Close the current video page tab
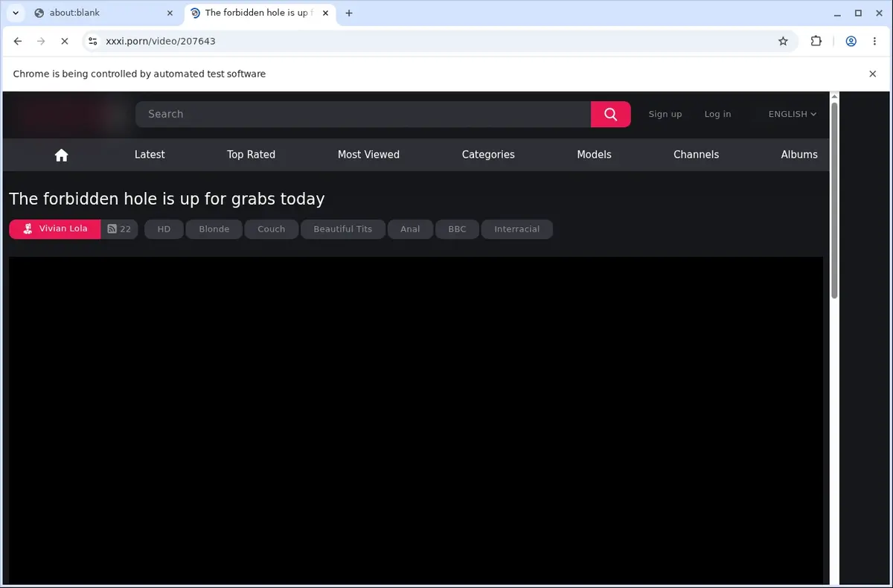 point(326,13)
